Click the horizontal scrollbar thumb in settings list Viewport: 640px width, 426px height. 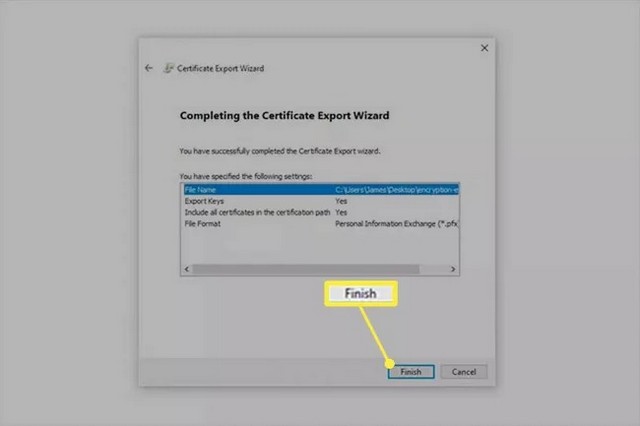tap(306, 269)
